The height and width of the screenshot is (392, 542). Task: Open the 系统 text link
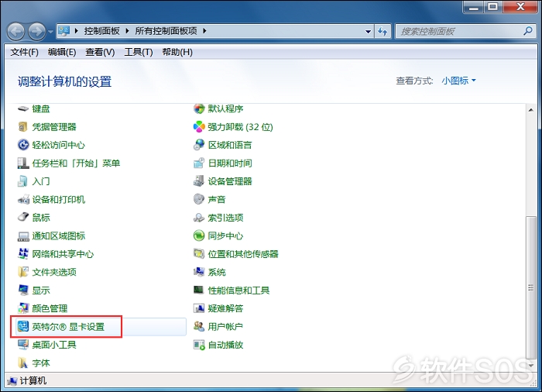pos(217,272)
